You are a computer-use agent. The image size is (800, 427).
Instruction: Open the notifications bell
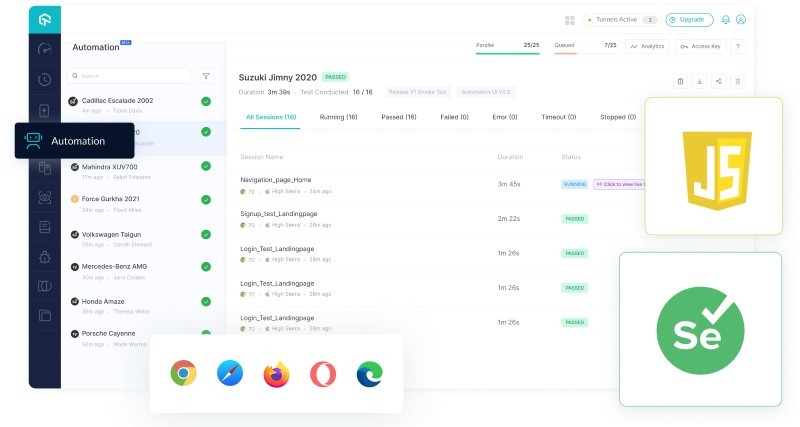(726, 19)
